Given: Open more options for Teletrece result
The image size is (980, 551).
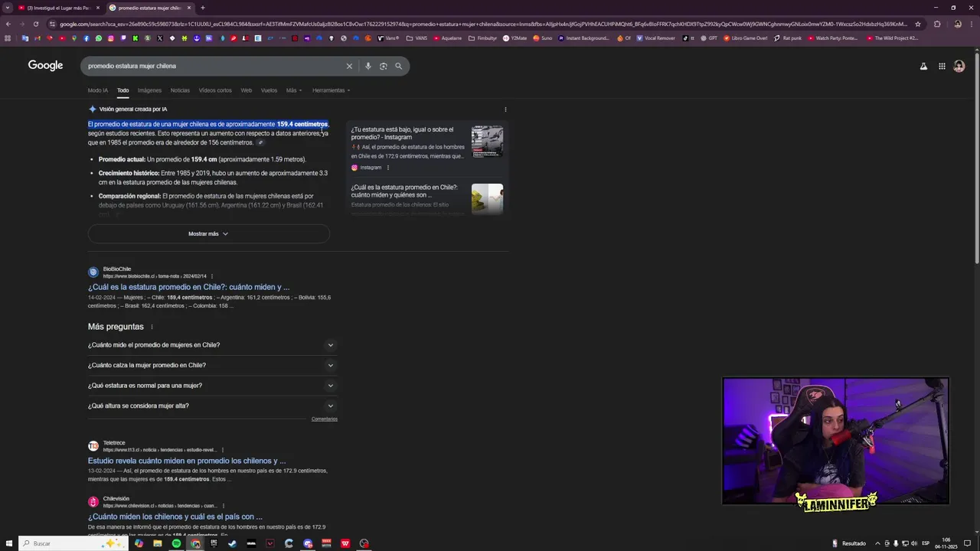Looking at the screenshot, I should (x=223, y=450).
